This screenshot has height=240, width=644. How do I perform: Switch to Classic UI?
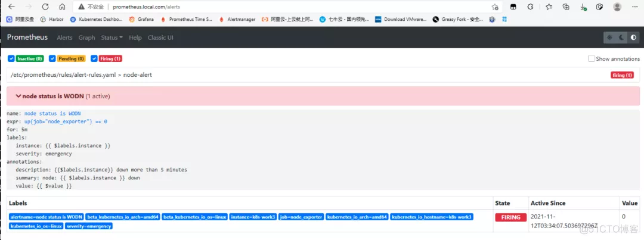tap(160, 38)
